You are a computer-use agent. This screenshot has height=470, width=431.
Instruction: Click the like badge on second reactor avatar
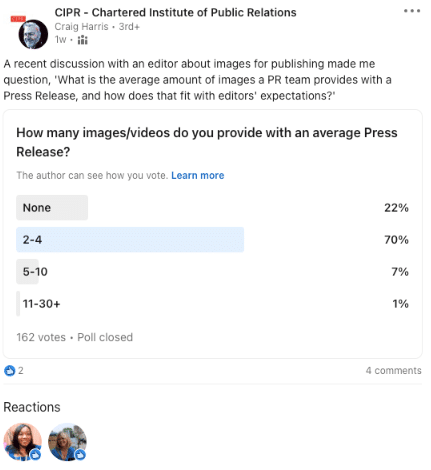(x=80, y=454)
